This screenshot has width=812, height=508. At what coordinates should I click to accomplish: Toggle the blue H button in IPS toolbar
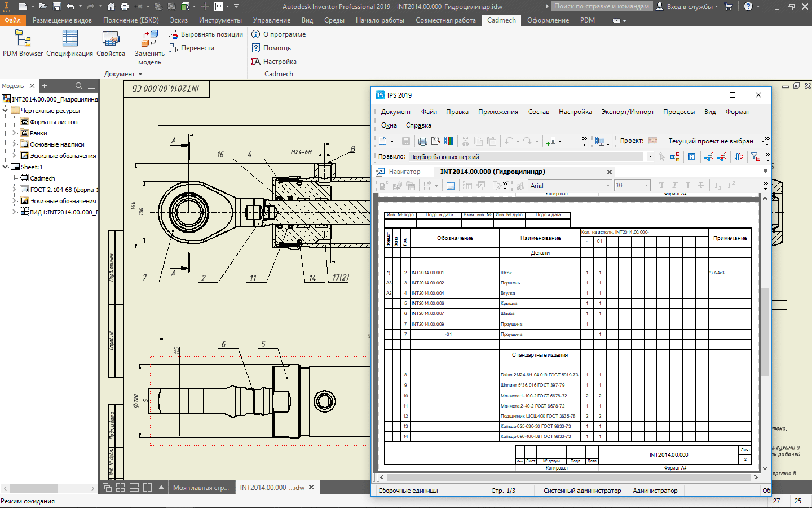[x=691, y=157]
